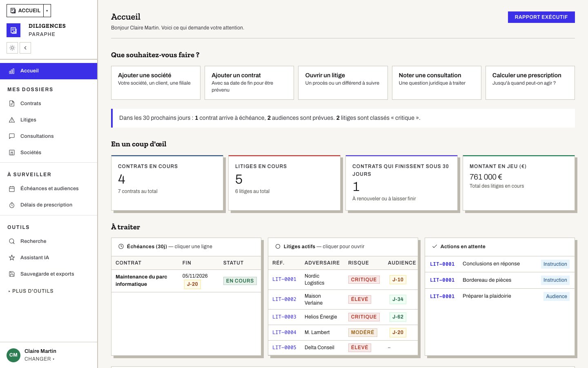588x368 pixels.
Task: Open the LITIGES EN COURS stat card
Action: [285, 183]
